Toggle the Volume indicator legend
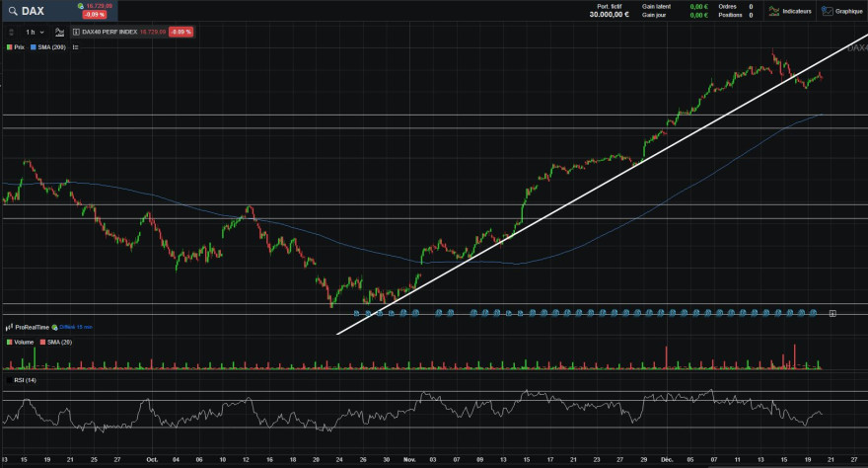Image resolution: width=868 pixels, height=468 pixels. [20, 341]
